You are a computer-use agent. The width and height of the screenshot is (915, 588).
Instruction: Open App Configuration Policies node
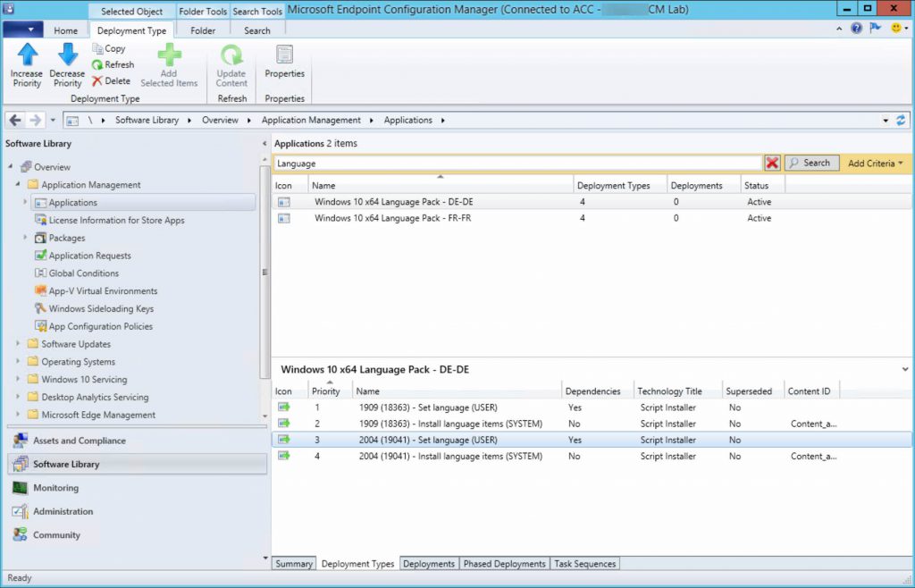click(100, 326)
